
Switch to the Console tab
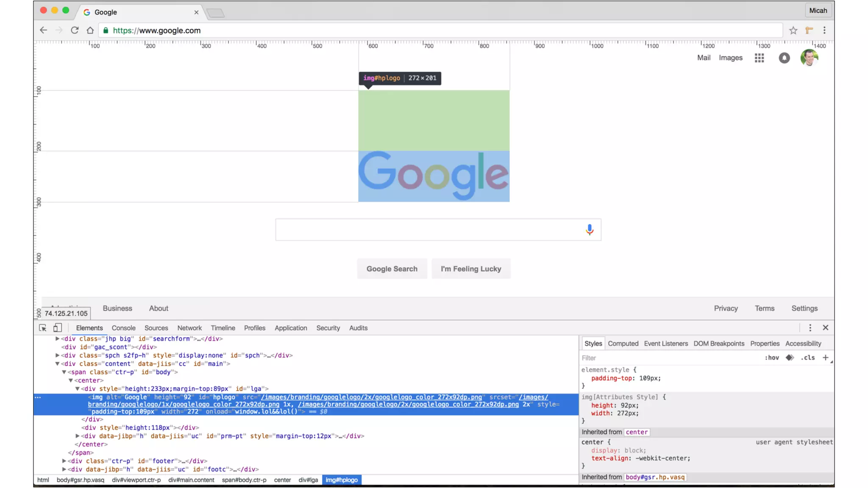click(x=123, y=328)
